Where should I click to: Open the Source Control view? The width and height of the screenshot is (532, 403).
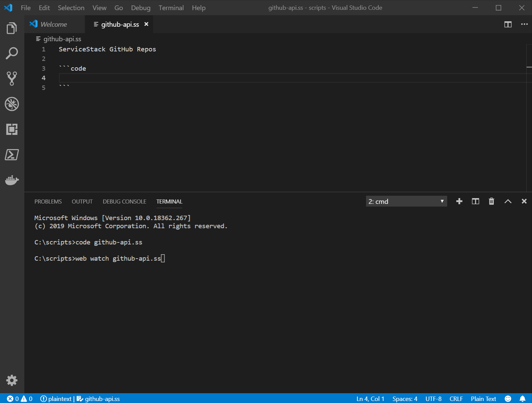pos(12,78)
